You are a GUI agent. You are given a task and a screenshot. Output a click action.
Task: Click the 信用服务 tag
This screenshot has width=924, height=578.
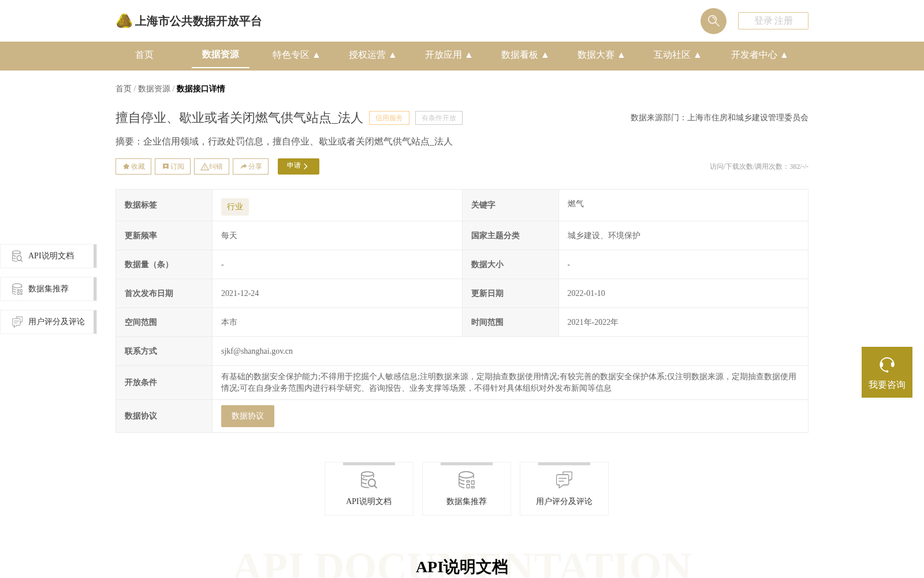pyautogui.click(x=389, y=118)
